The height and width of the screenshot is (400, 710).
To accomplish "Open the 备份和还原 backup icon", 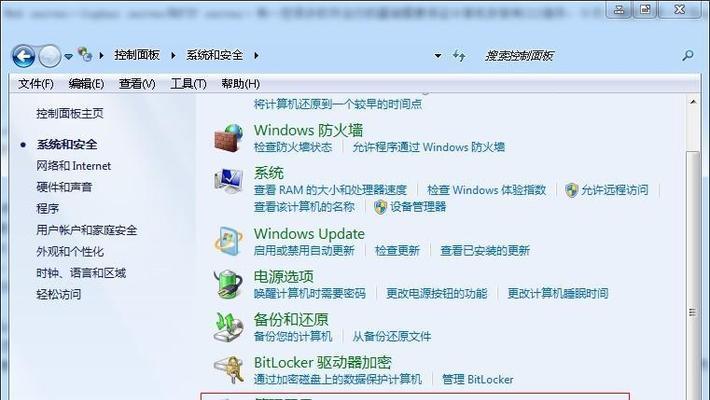I will click(x=228, y=327).
